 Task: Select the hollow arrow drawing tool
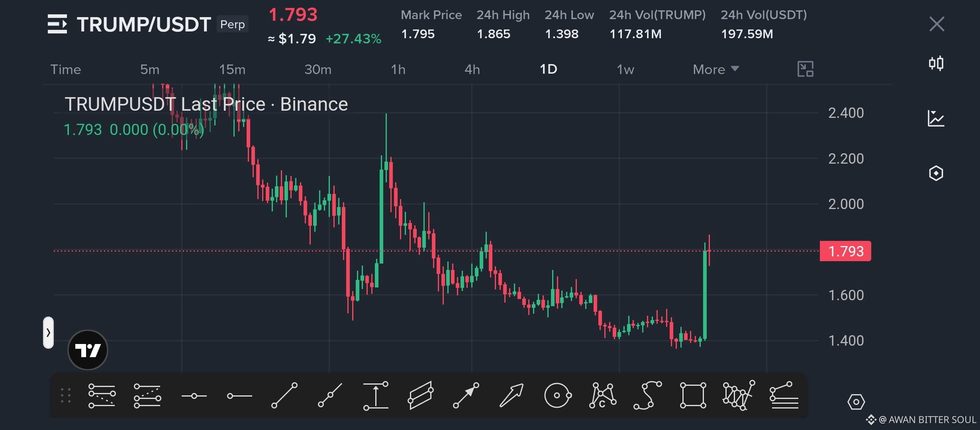[512, 395]
